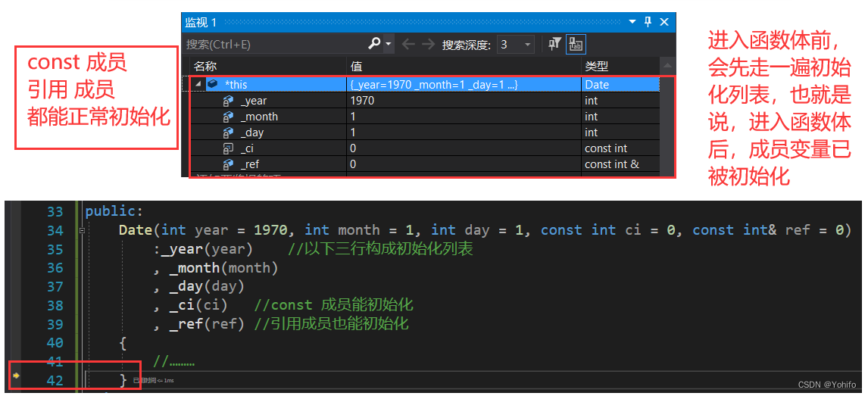Viewport: 868px width, 396px height.
Task: Click the search magnifier icon in watch panel
Action: 374,44
